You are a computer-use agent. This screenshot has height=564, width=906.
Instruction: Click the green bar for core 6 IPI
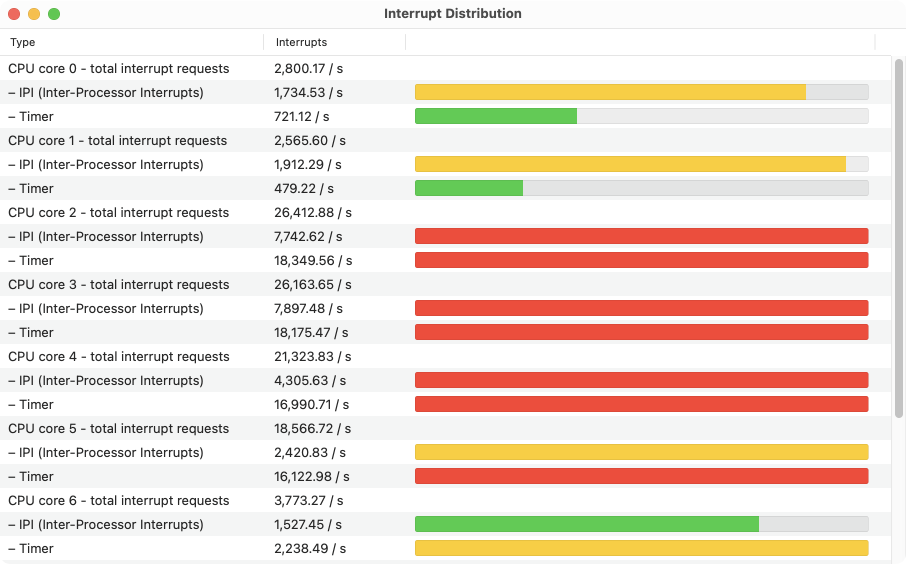[586, 524]
